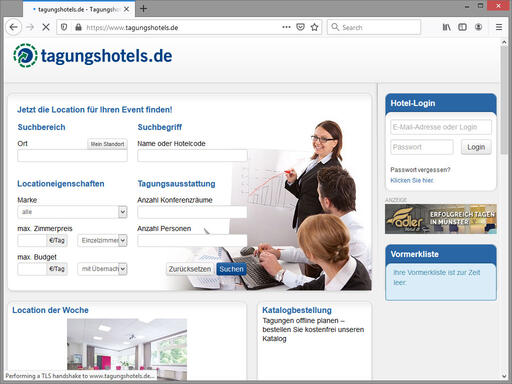This screenshot has height=384, width=512.
Task: Open the Firefox account icon
Action: (478, 27)
